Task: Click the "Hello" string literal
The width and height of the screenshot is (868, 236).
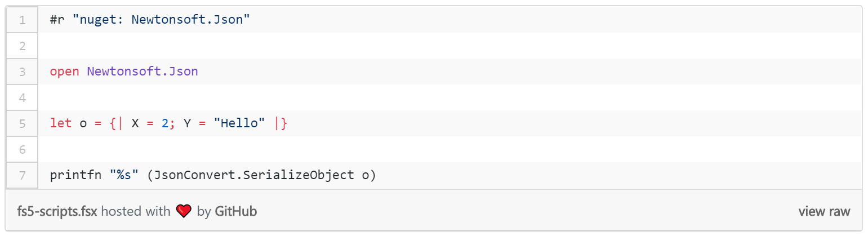Action: [239, 123]
